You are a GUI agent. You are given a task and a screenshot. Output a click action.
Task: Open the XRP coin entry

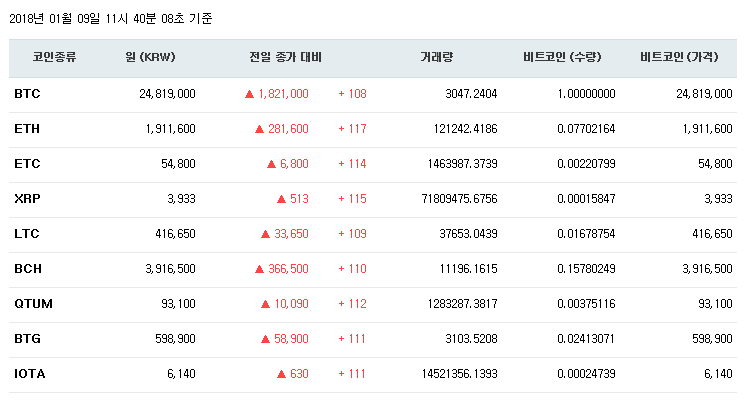[27, 199]
